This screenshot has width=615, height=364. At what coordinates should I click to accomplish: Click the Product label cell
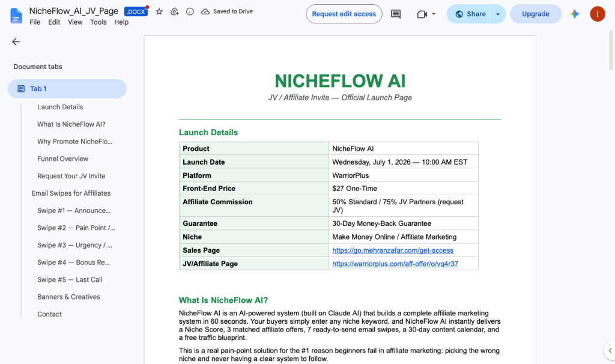pyautogui.click(x=254, y=148)
